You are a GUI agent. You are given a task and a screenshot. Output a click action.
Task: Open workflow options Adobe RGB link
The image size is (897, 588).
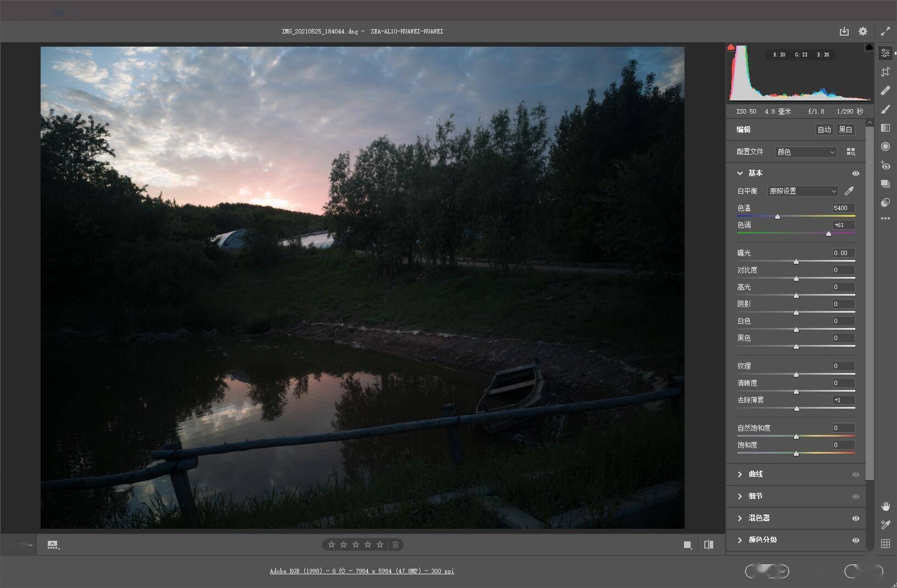click(x=362, y=571)
